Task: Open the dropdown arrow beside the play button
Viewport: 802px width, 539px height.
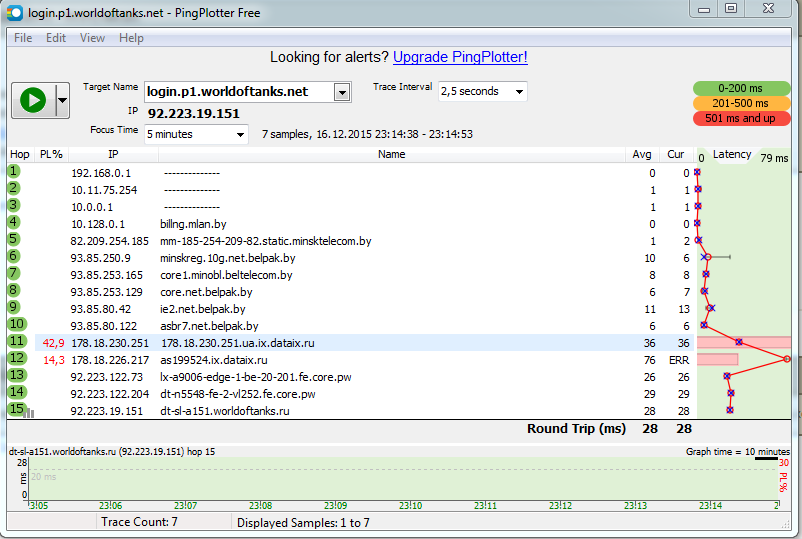Action: point(62,100)
